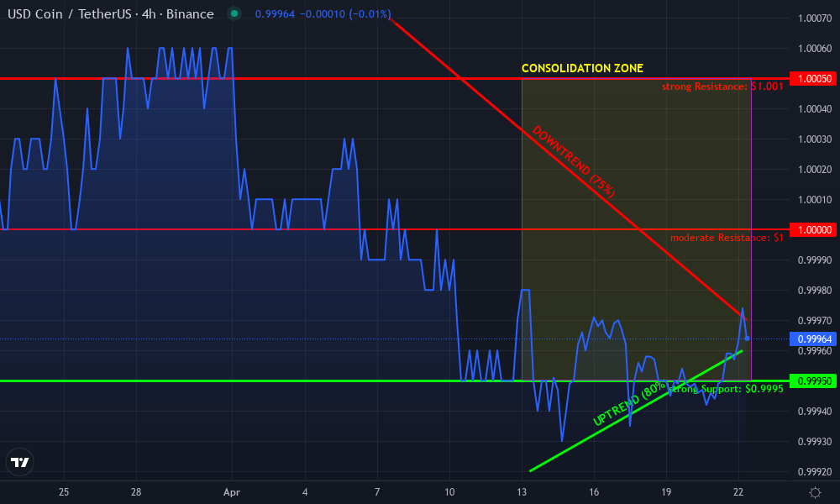This screenshot has width=840, height=504.
Task: Click the green market status dot
Action: point(234,14)
